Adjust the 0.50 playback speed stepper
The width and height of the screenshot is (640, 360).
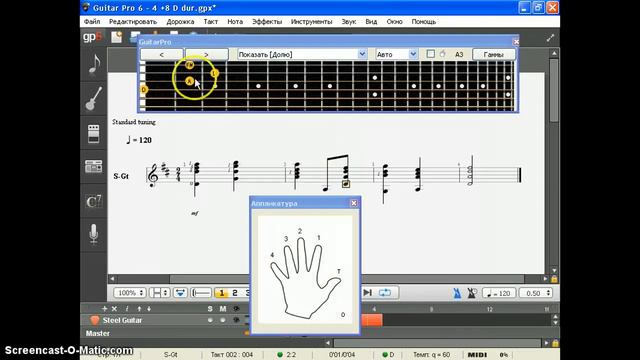[x=536, y=293]
